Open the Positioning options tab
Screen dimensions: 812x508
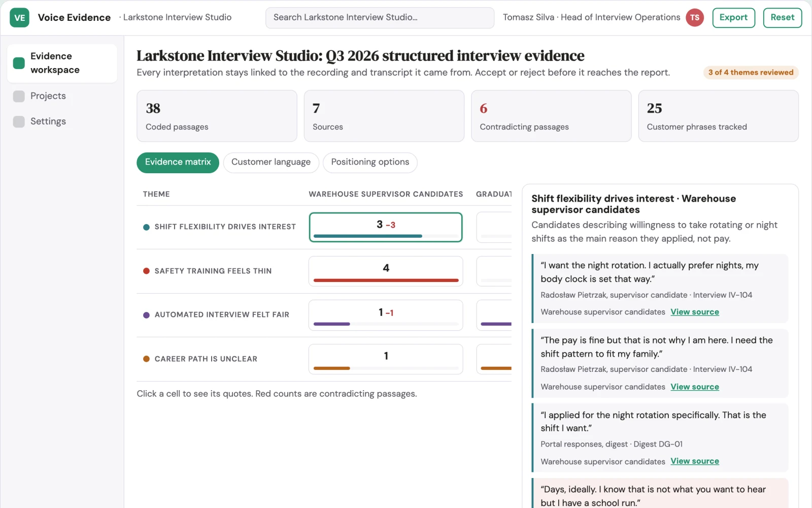370,163
